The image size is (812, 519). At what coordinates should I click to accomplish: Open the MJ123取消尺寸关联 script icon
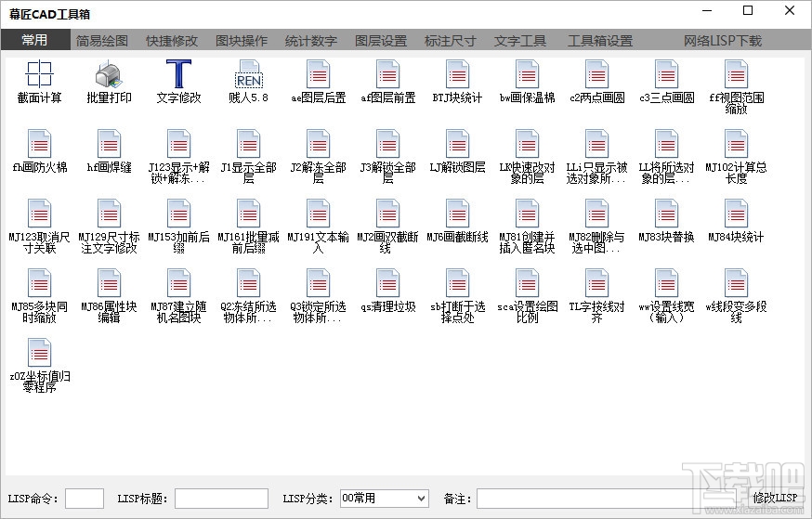[39, 214]
